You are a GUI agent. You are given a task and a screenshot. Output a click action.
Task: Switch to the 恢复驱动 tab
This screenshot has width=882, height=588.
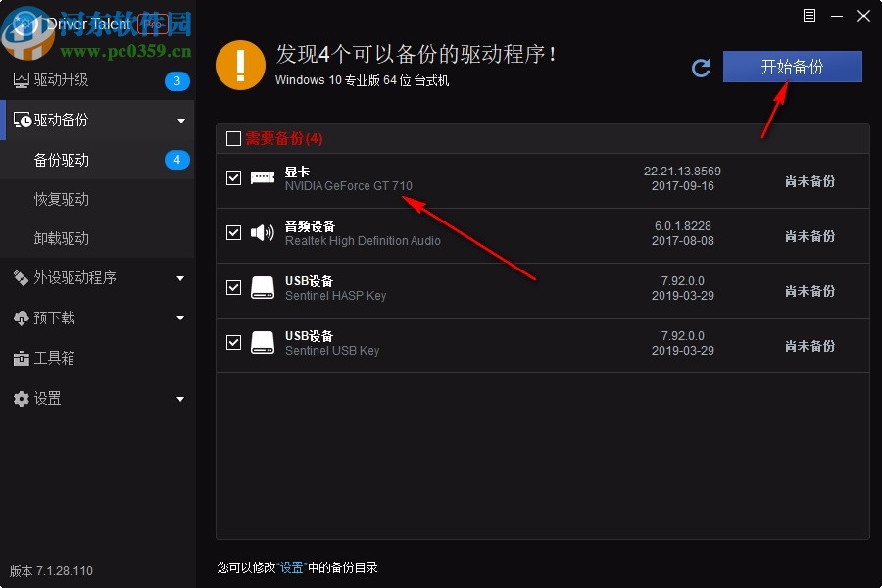[64, 198]
